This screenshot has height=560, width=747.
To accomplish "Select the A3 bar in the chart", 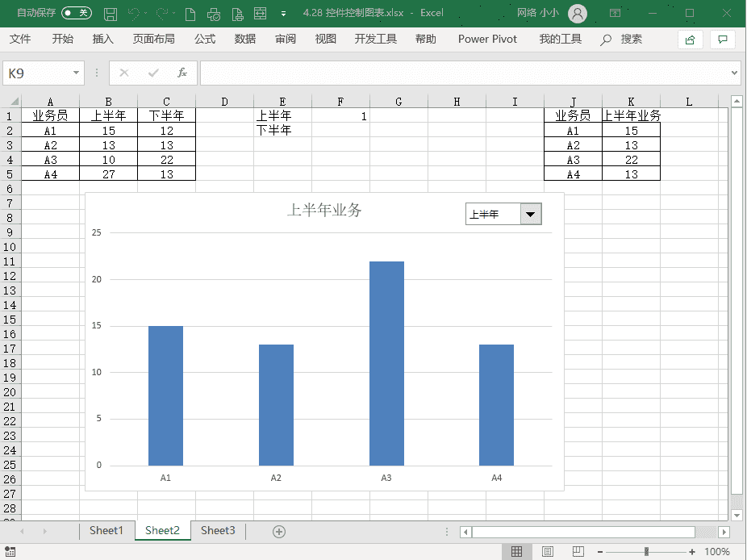I will pos(386,363).
